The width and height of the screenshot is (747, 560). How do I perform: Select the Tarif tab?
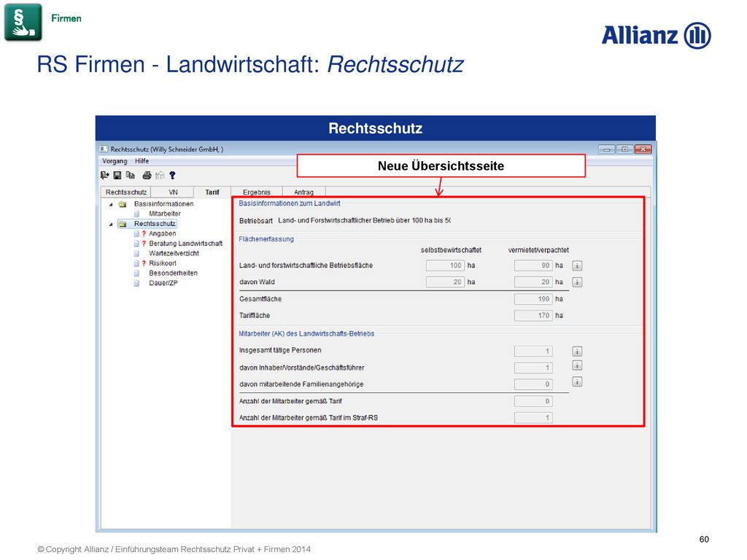pyautogui.click(x=212, y=192)
